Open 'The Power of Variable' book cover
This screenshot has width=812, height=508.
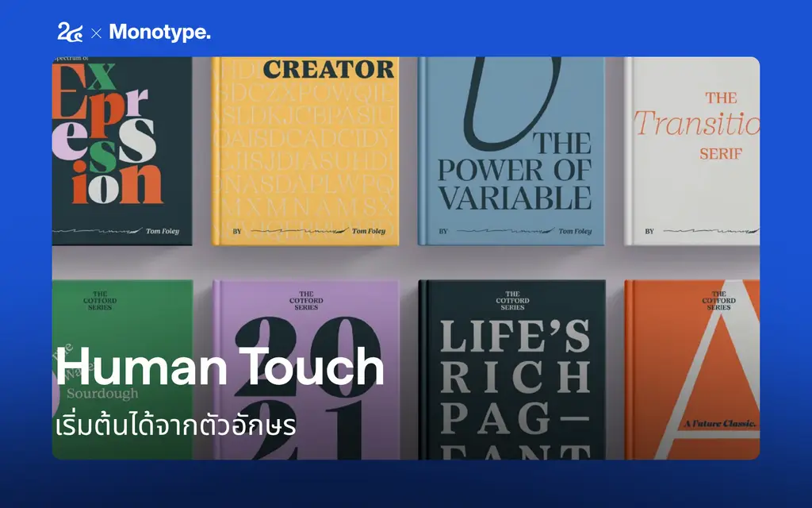pyautogui.click(x=511, y=151)
